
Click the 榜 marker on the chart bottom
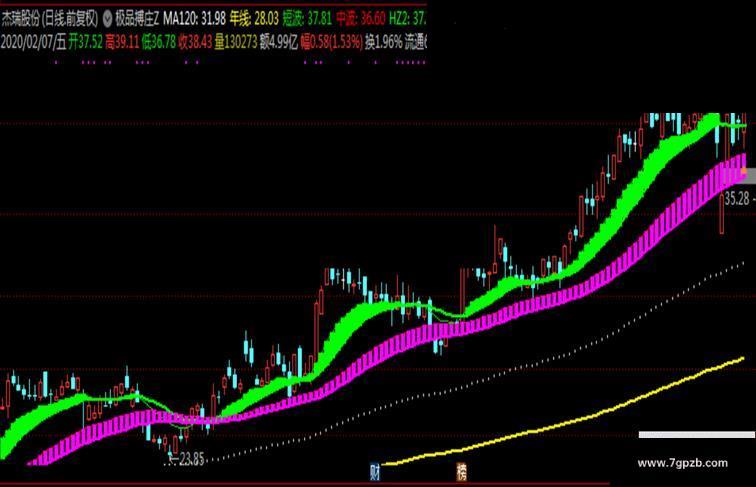pos(461,472)
